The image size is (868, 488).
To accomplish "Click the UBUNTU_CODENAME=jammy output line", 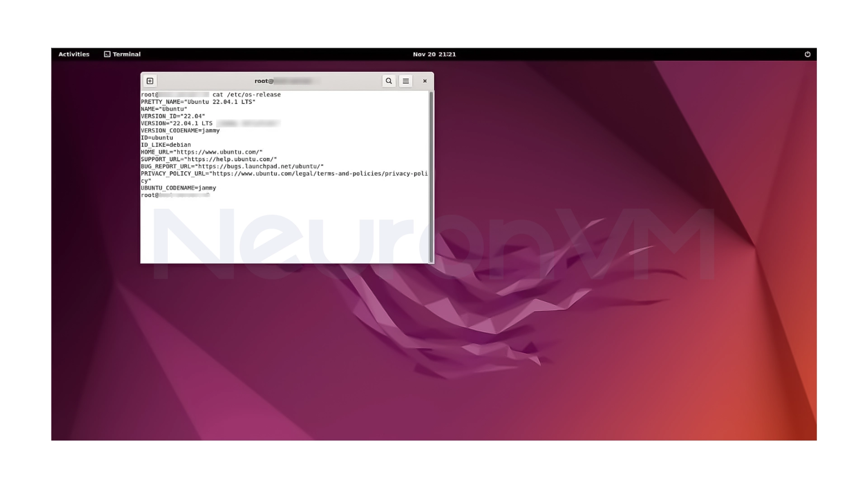I will coord(178,188).
